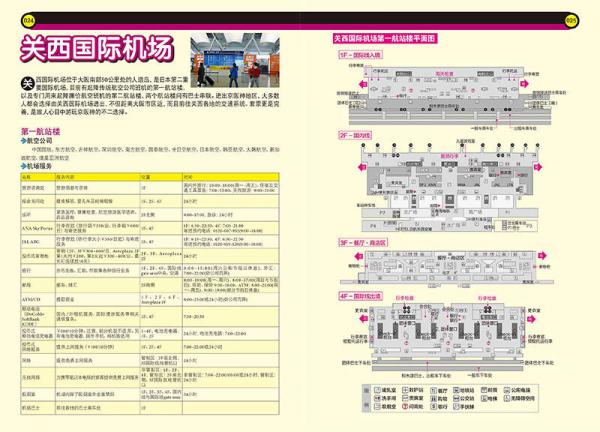Click the smoking room (吸烟室) legend icon

(377, 407)
